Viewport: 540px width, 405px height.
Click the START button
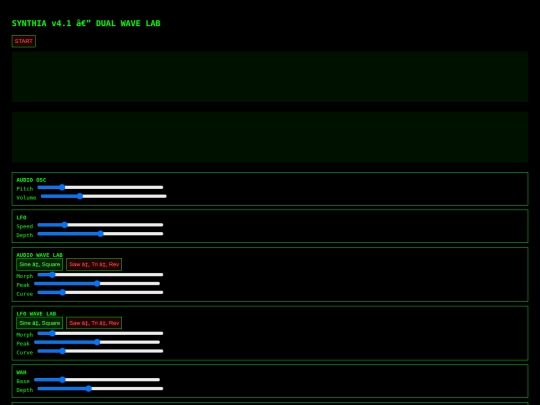point(23,41)
